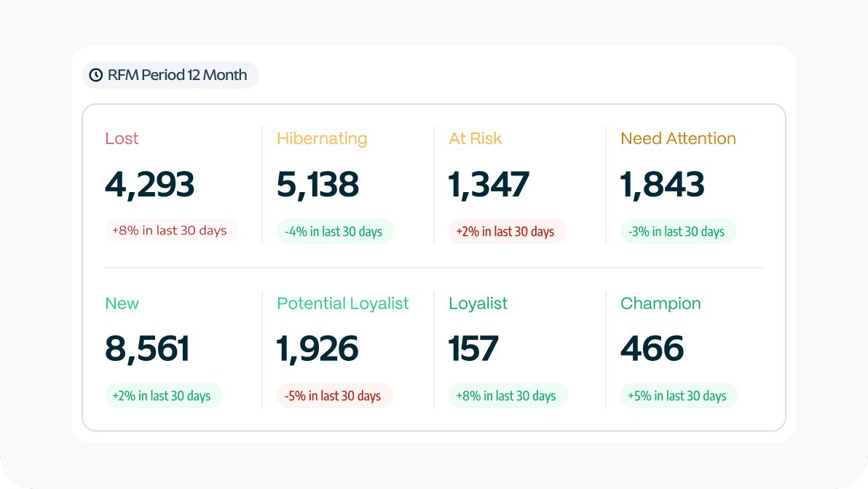Select the Need Attention segment label
Viewport: 868px width, 489px height.
tap(678, 138)
